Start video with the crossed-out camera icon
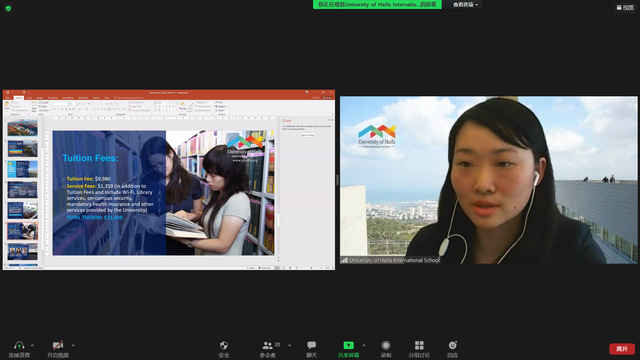Image resolution: width=640 pixels, height=360 pixels. [58, 345]
